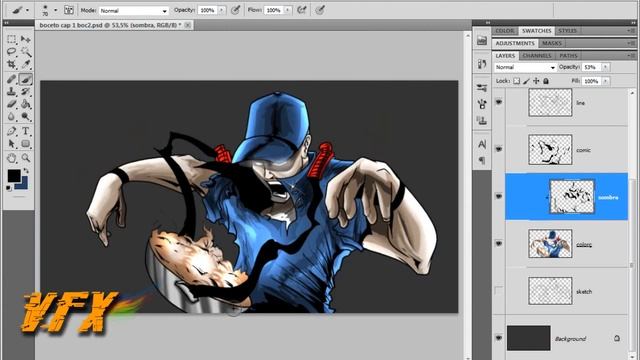Viewport: 640px width, 360px height.
Task: Switch to the Styles tab
Action: pyautogui.click(x=567, y=31)
